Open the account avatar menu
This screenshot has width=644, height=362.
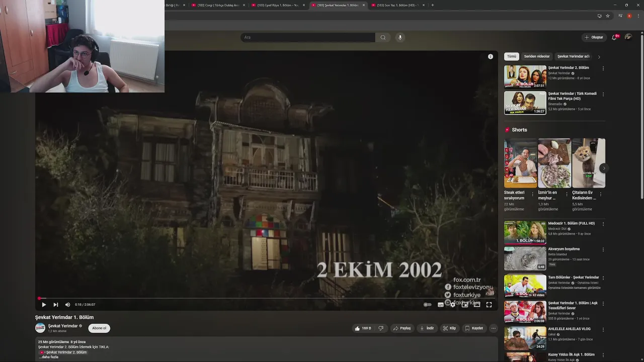point(628,37)
